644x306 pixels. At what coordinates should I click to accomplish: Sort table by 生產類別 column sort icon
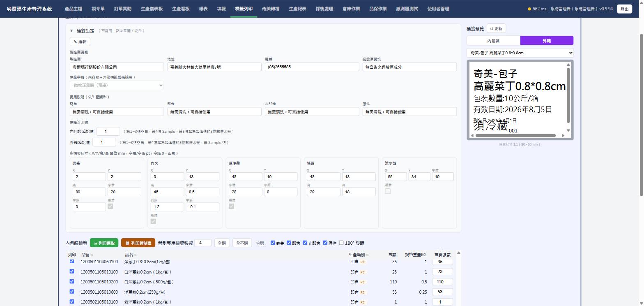pyautogui.click(x=367, y=255)
